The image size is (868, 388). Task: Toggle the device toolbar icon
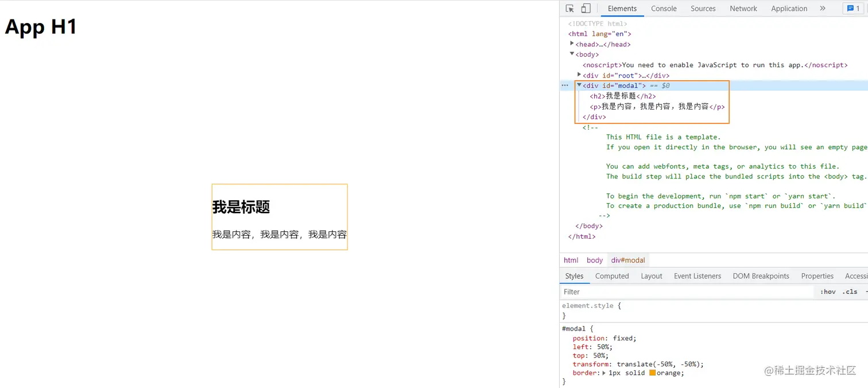coord(586,9)
